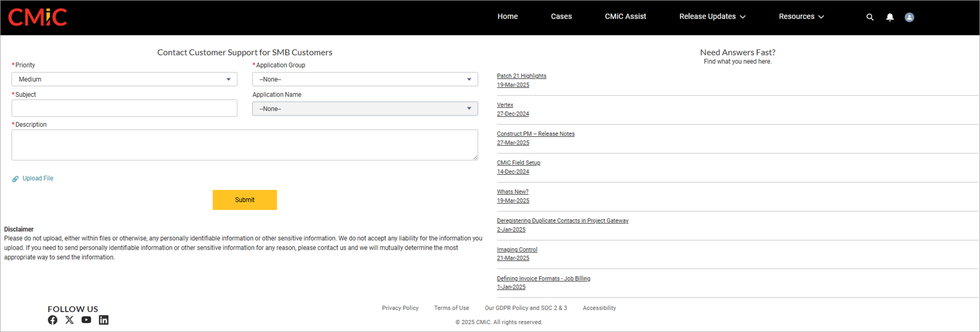Open Whats New? article
Image resolution: width=980 pixels, height=332 pixels.
point(513,192)
